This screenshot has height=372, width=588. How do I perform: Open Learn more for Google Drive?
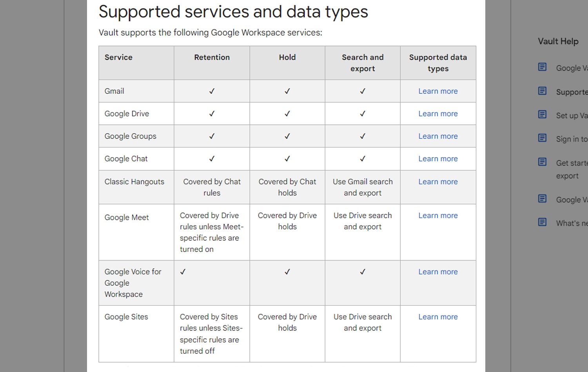coord(438,113)
